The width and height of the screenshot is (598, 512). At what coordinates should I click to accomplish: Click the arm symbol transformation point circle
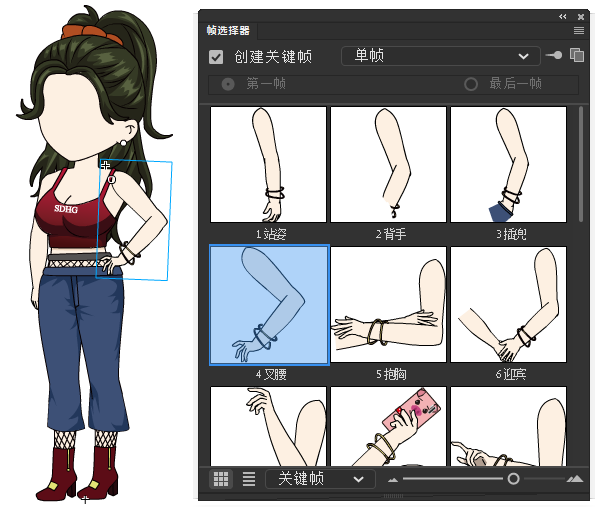point(111,179)
